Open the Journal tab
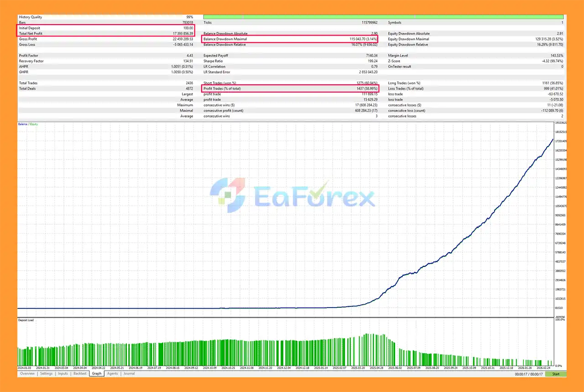 point(129,373)
